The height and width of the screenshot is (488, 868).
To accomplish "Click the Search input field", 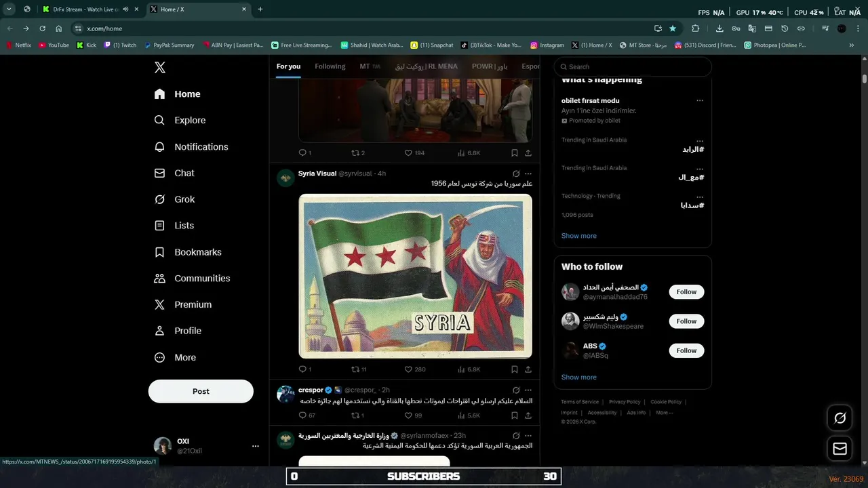I will (633, 66).
